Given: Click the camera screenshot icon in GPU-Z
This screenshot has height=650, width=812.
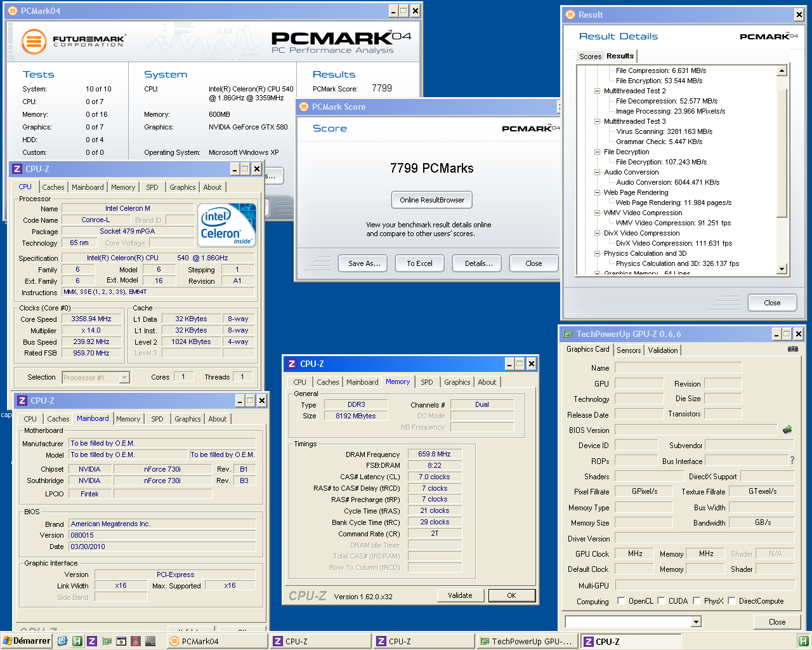Looking at the screenshot, I should coord(793,349).
